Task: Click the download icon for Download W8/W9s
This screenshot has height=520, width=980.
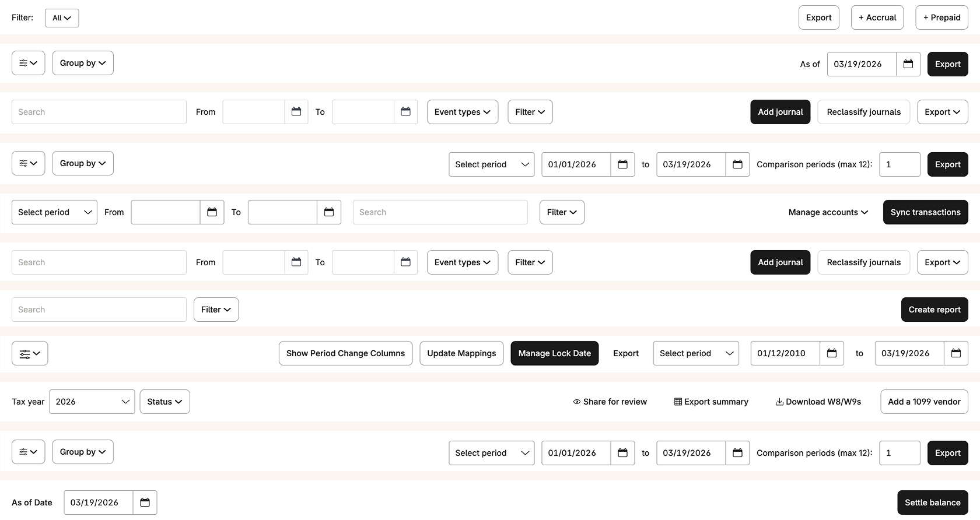Action: [779, 402]
